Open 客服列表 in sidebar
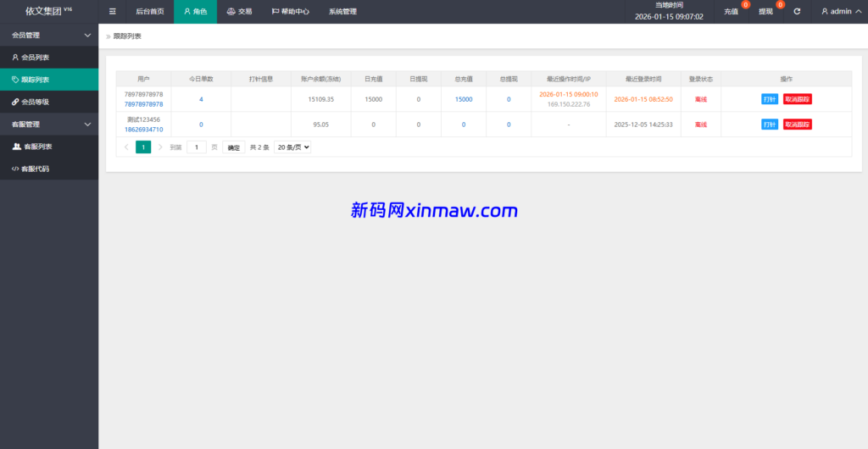 (x=49, y=147)
